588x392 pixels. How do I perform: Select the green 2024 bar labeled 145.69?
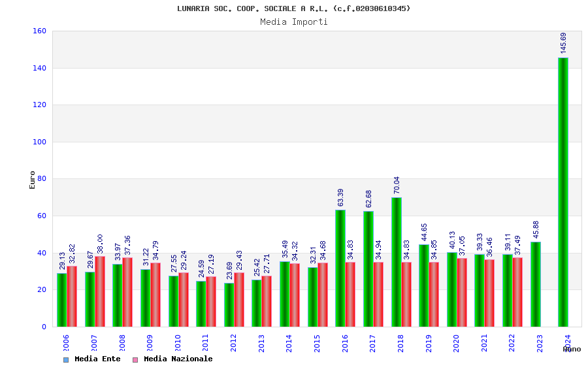[563, 192]
